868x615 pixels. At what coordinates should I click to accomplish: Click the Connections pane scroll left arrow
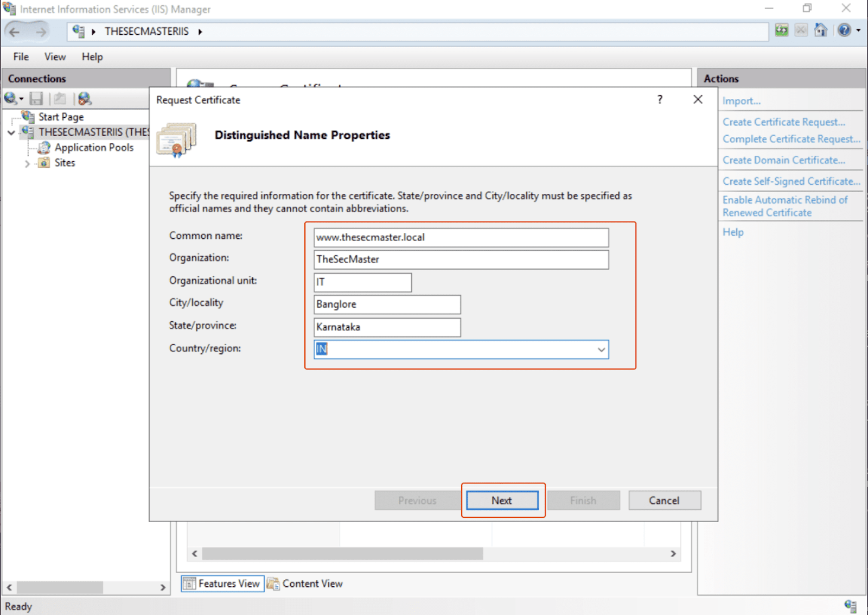click(9, 587)
